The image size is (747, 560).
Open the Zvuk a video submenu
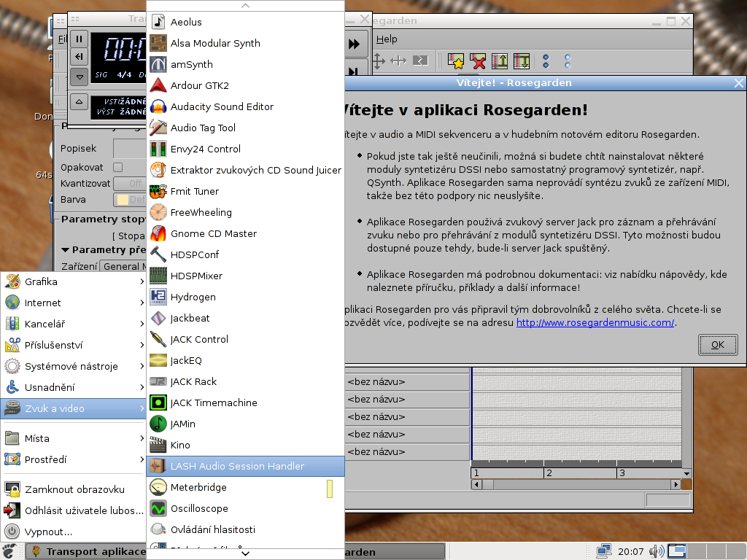coord(74,408)
